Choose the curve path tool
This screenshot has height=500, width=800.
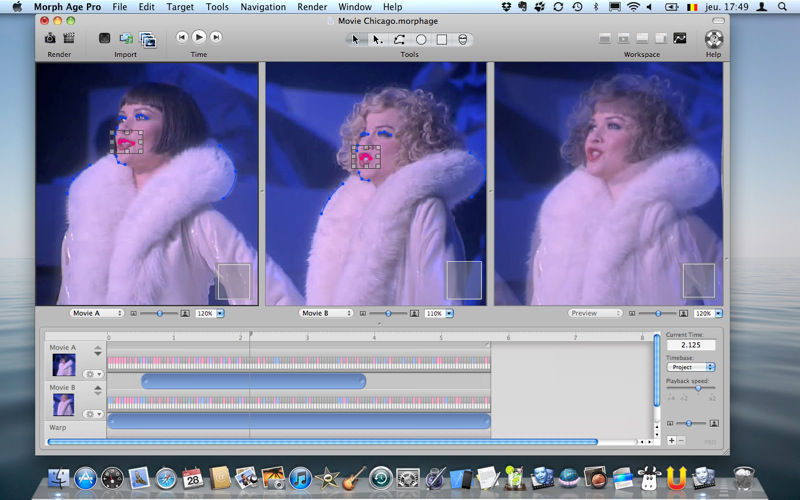[x=399, y=39]
